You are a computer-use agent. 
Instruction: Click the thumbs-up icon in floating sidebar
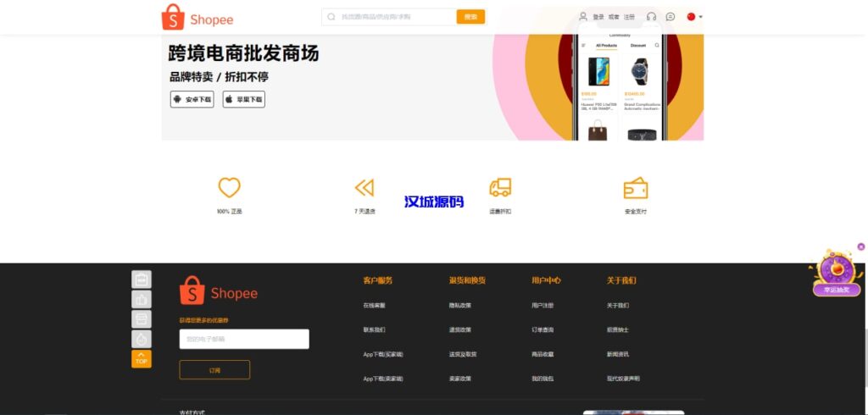point(142,299)
